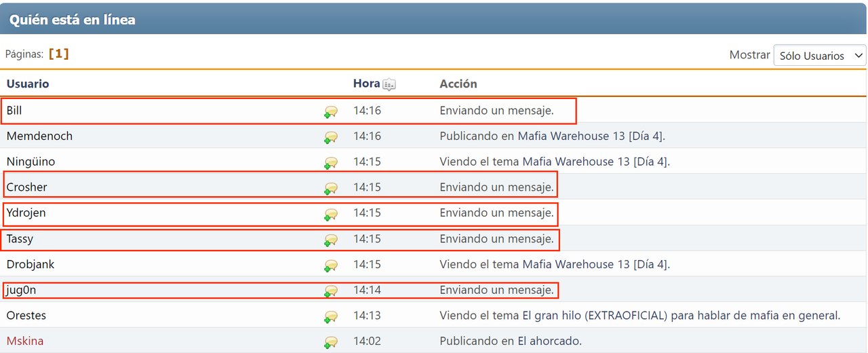868x353 pixels.
Task: Click the Hora column header
Action: click(x=366, y=83)
